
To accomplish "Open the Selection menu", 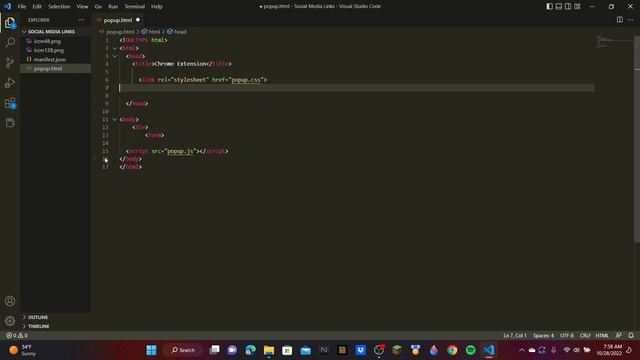I will (59, 7).
